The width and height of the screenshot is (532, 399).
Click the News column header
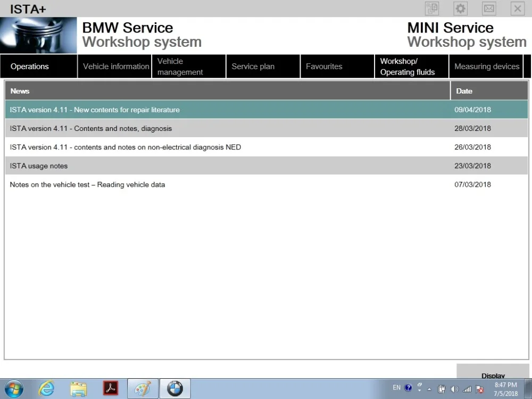coord(227,90)
